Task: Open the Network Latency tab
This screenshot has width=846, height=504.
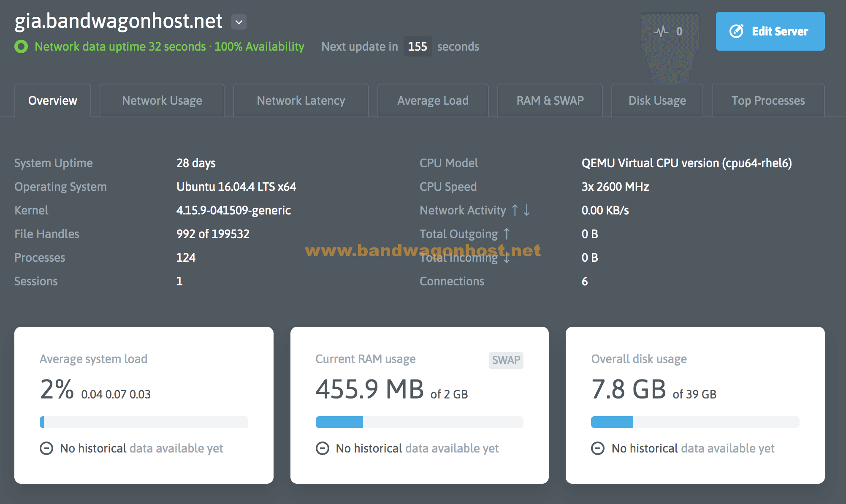Action: (x=301, y=100)
